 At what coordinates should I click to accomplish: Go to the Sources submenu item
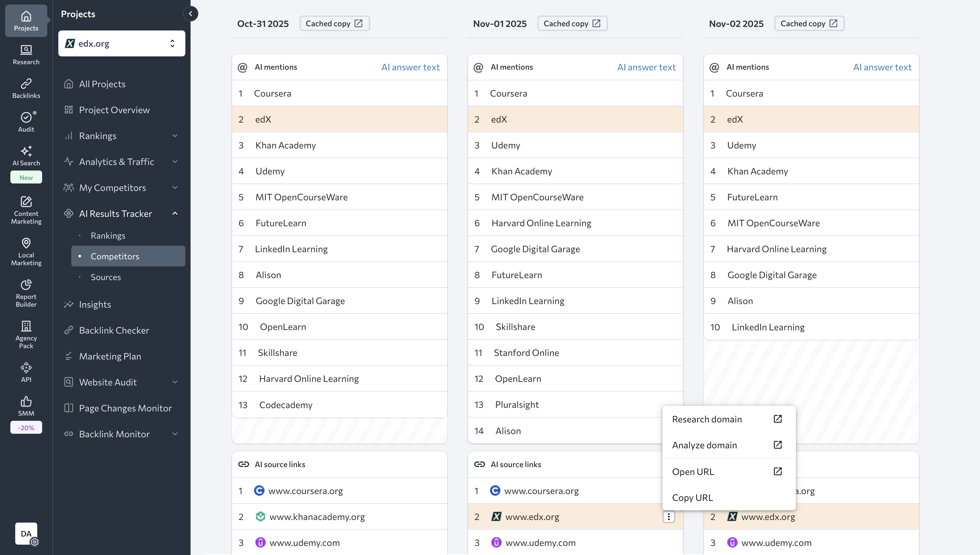click(x=106, y=277)
